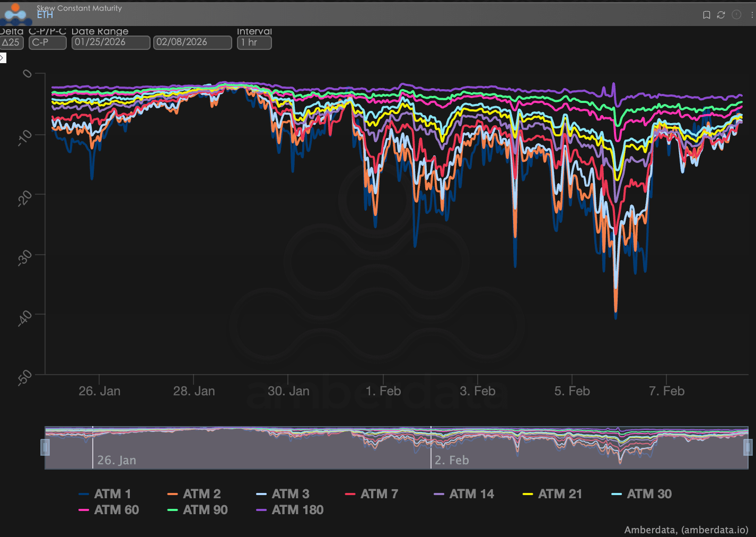Click the Amberdata credits link
Image resolution: width=756 pixels, height=537 pixels.
(x=686, y=530)
